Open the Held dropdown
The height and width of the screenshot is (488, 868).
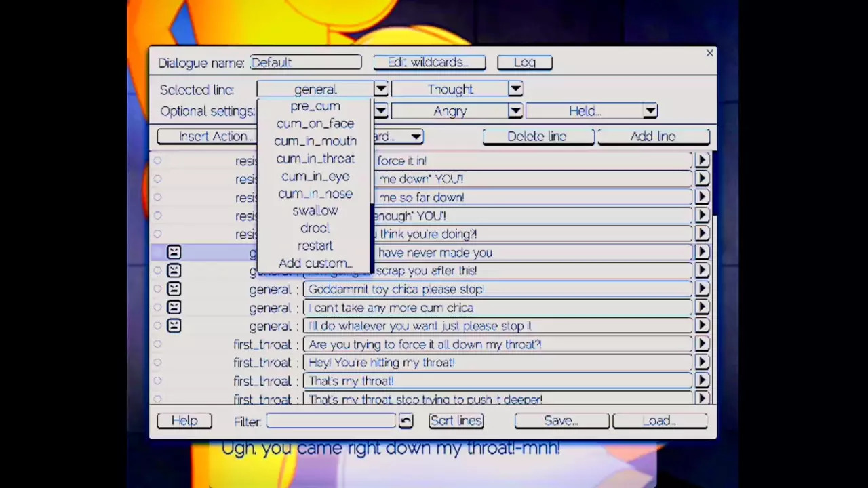650,111
